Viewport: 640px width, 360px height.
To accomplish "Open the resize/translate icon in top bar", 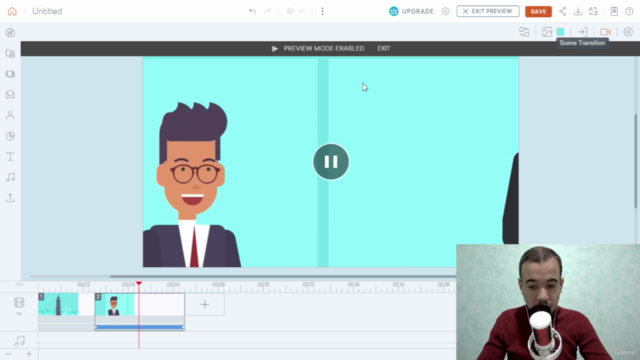I will [x=593, y=11].
